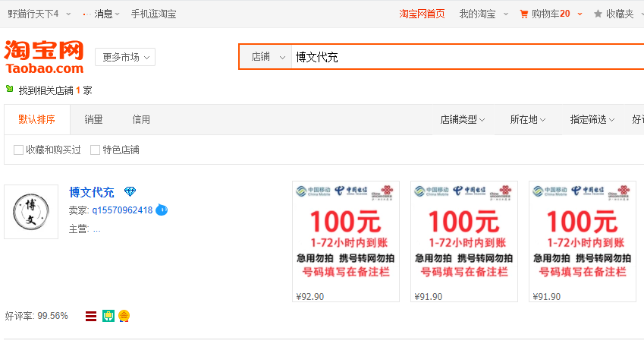The image size is (644, 347).
Task: Click the 主营 ellipsis link
Action: (96, 229)
